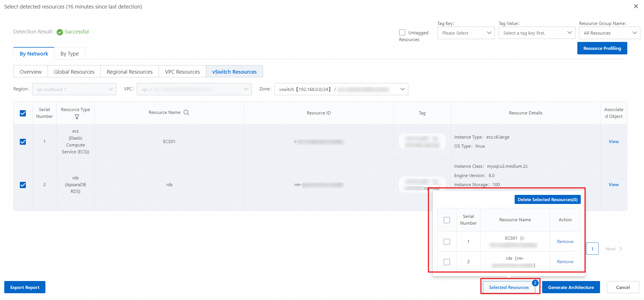Check select-all box in Selected Resources popup

tap(447, 220)
